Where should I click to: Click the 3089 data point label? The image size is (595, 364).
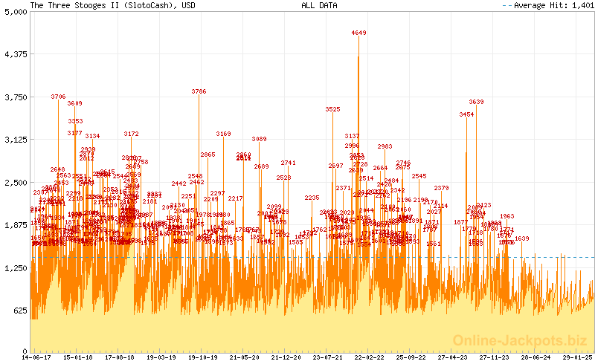tap(259, 139)
